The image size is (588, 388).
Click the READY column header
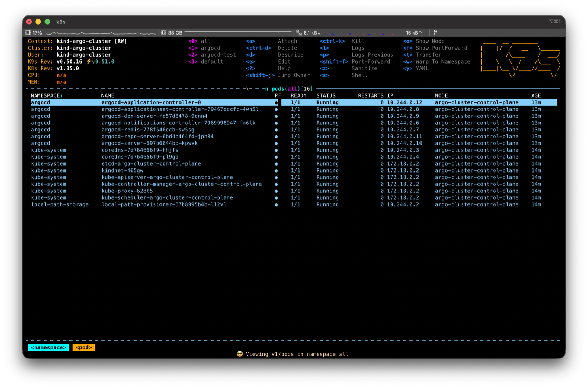pos(298,95)
